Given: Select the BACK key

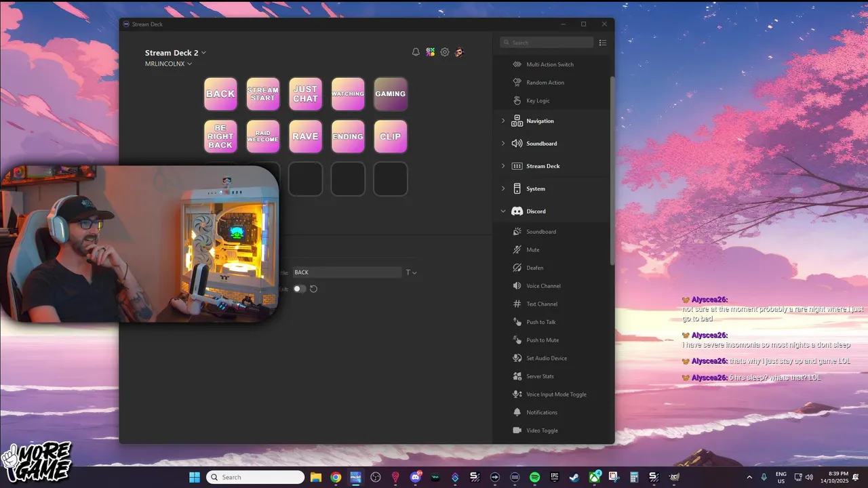Looking at the screenshot, I should [x=220, y=94].
